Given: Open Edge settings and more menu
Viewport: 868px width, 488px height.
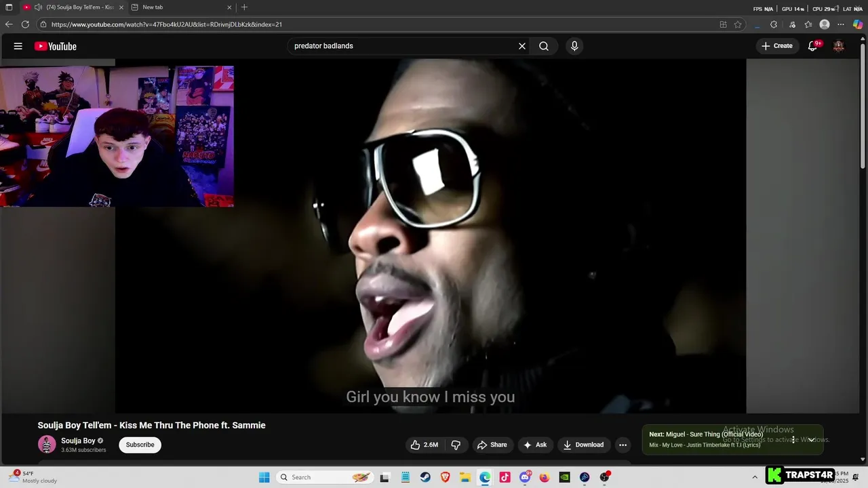Looking at the screenshot, I should [x=841, y=24].
